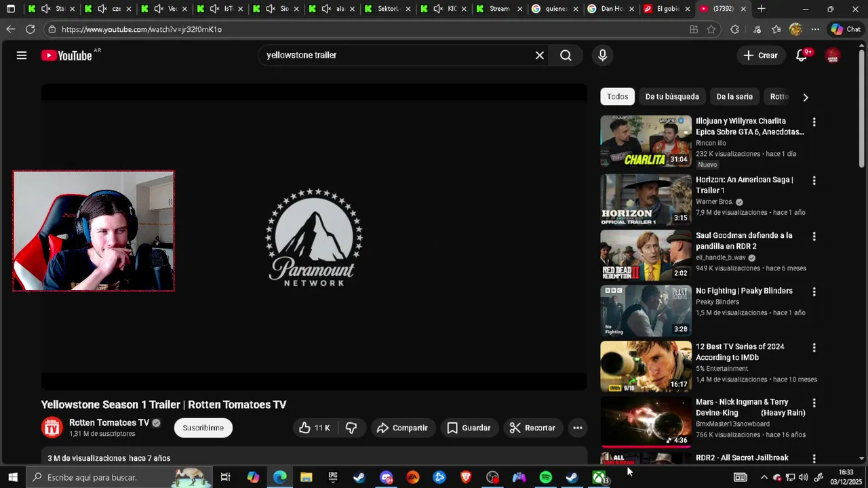This screenshot has height=488, width=868.
Task: Share the video via Compartir
Action: click(x=403, y=428)
